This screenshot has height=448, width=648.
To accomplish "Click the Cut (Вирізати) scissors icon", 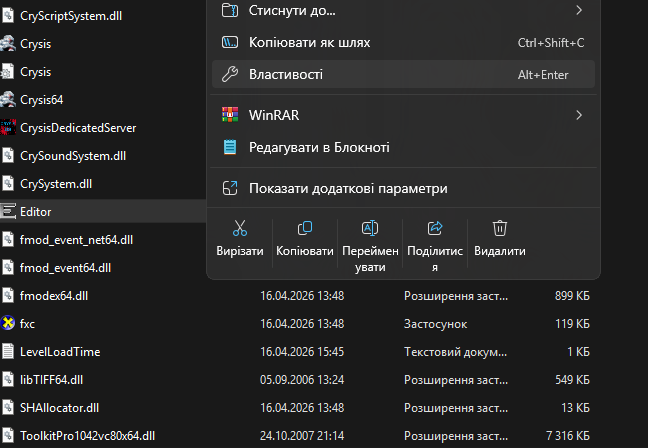I will pos(240,228).
